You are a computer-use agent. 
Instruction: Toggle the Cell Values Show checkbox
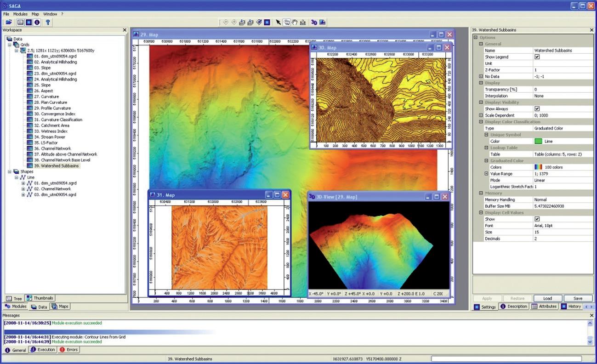click(537, 219)
